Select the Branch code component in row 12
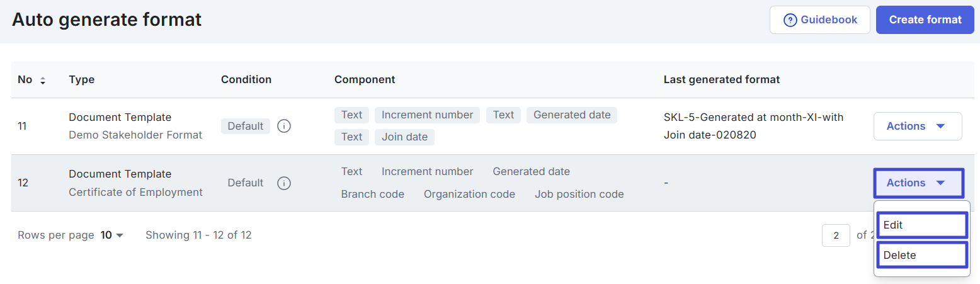The image size is (980, 284). (x=372, y=194)
